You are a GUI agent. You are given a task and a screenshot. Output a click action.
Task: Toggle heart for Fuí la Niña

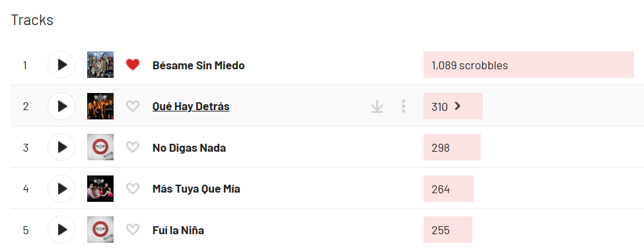tap(133, 230)
